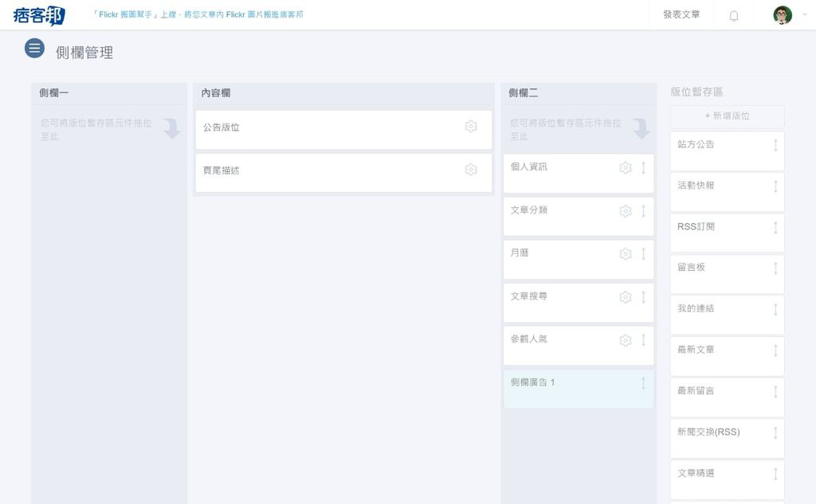Screen dimensions: 816x504
Task: Open settings gear for 頁尾描述
Action: 471,170
